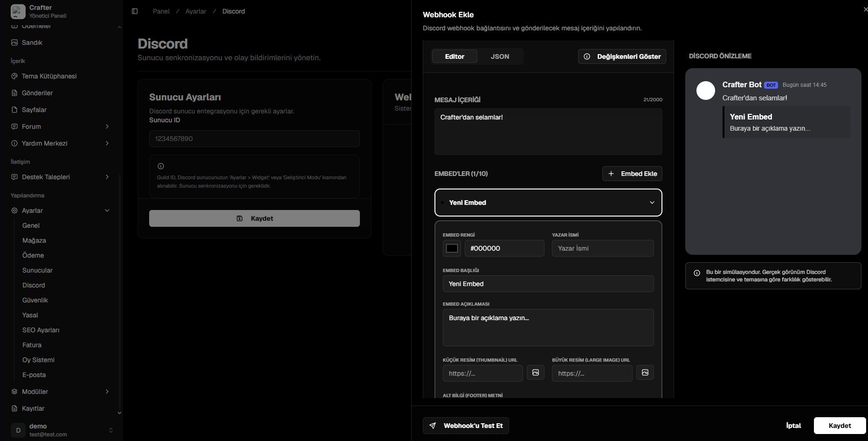Image resolution: width=868 pixels, height=441 pixels.
Task: Click the Embed Başlığı input field
Action: click(548, 284)
